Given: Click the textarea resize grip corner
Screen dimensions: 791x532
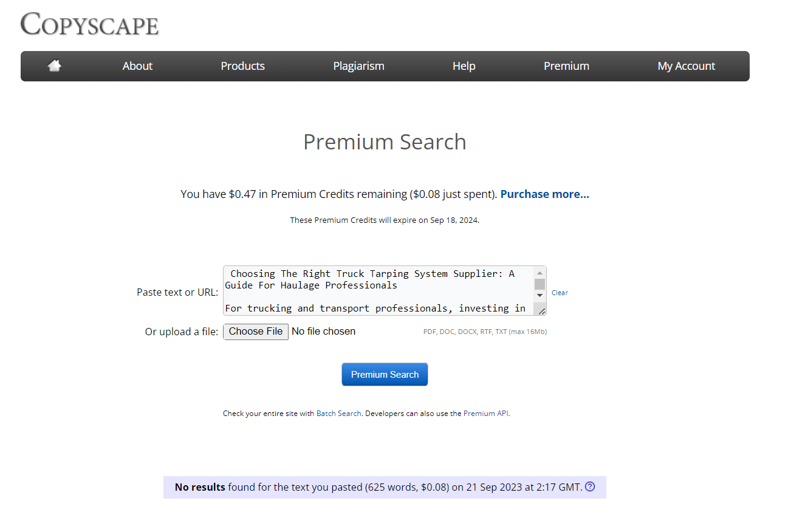Looking at the screenshot, I should [x=541, y=310].
